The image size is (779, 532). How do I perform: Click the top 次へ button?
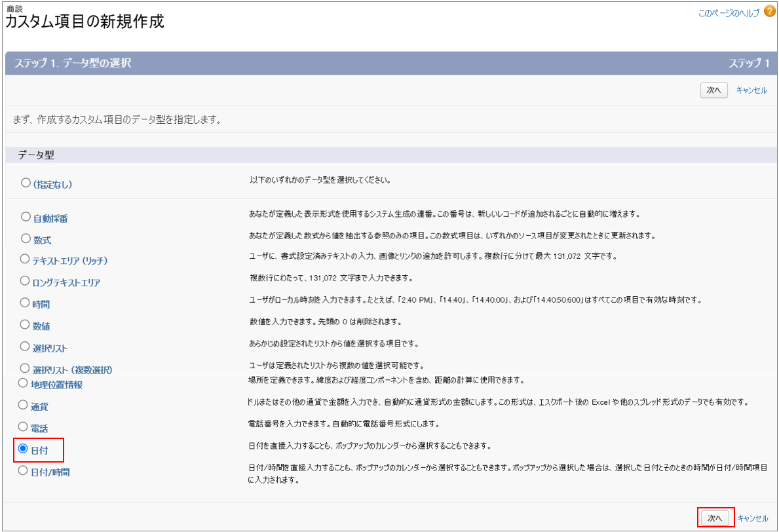[x=713, y=90]
